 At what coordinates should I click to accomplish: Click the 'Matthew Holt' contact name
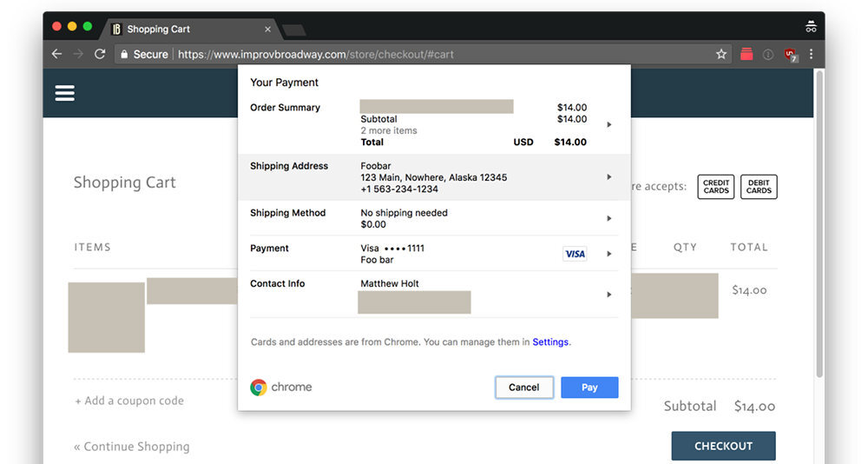tap(390, 283)
